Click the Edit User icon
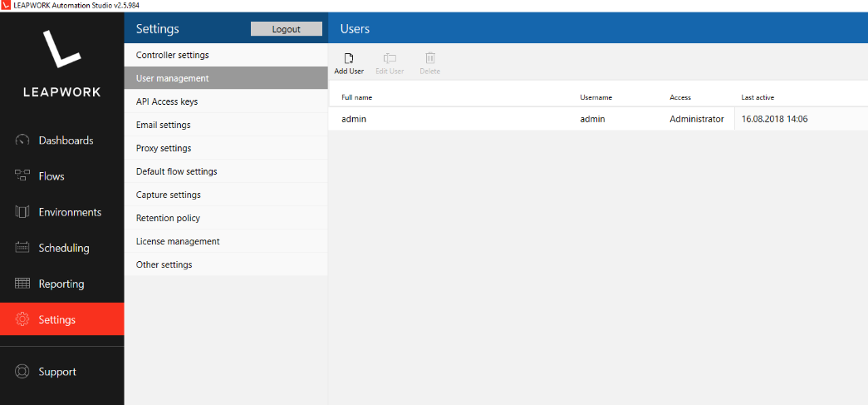The image size is (868, 405). (x=390, y=58)
